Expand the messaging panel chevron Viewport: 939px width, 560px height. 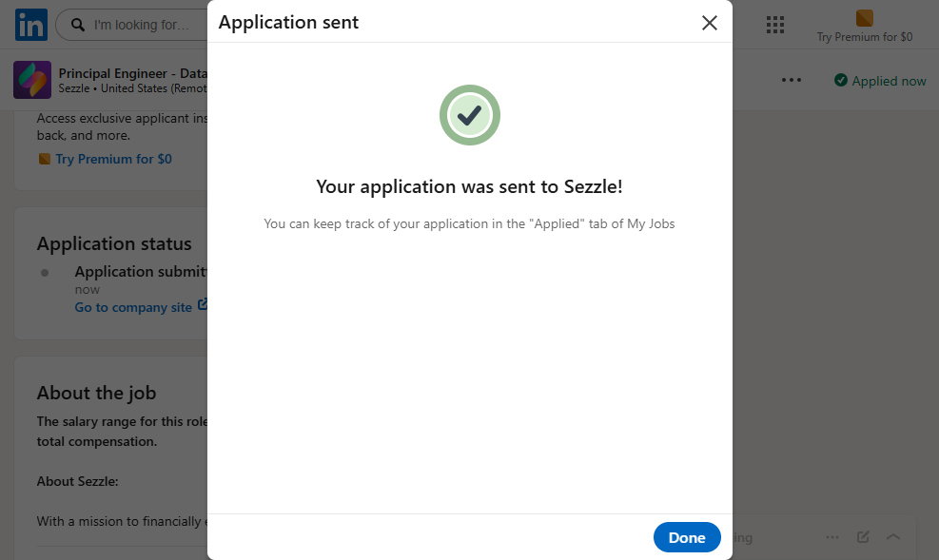(x=893, y=537)
